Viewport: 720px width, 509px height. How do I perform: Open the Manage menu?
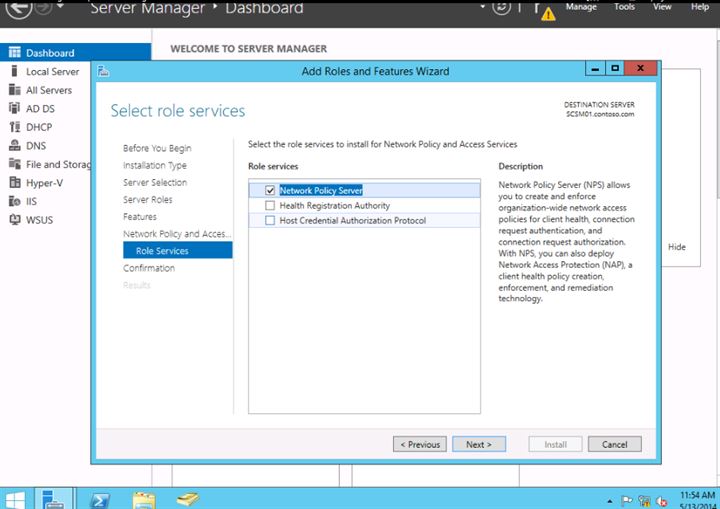click(581, 7)
